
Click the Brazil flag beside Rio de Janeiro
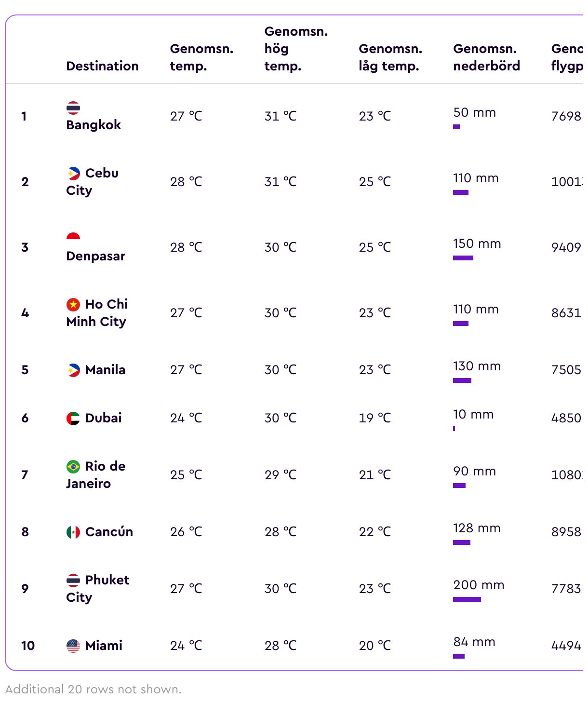coord(73,466)
